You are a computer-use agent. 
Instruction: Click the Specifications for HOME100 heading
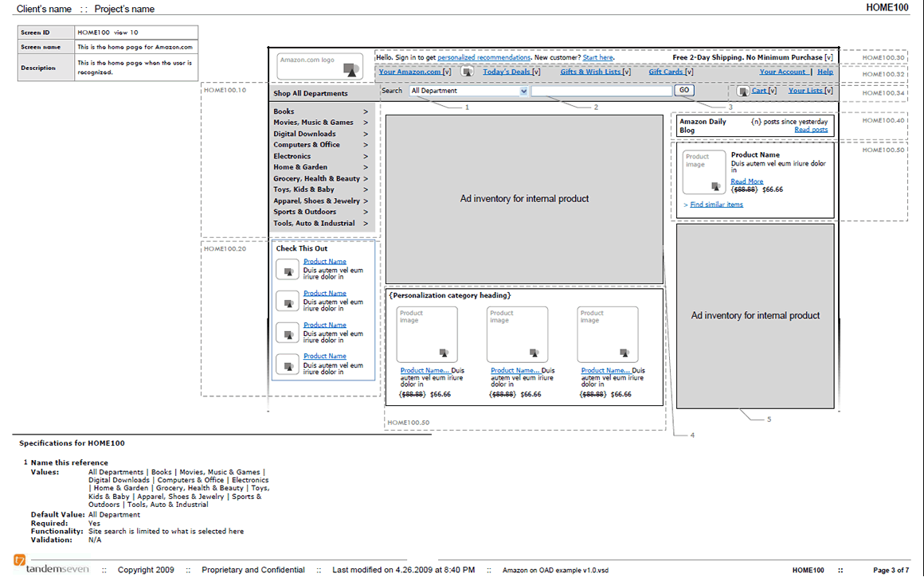pyautogui.click(x=72, y=443)
